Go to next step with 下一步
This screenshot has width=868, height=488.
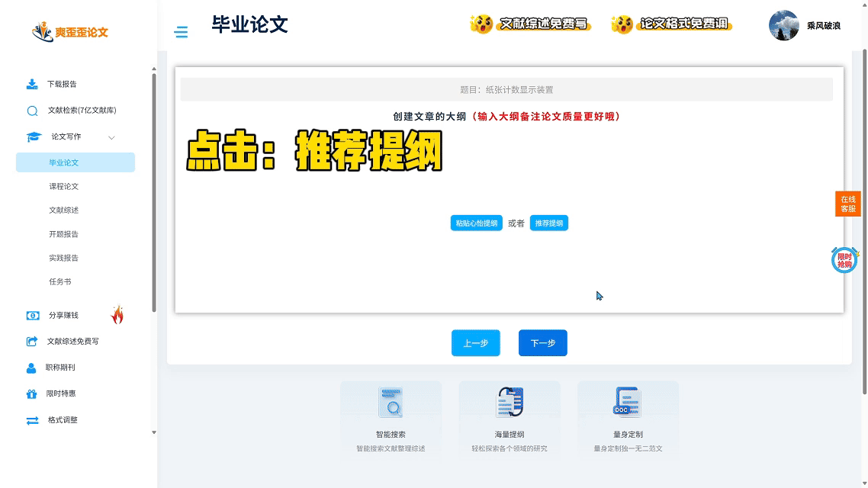[x=542, y=343]
